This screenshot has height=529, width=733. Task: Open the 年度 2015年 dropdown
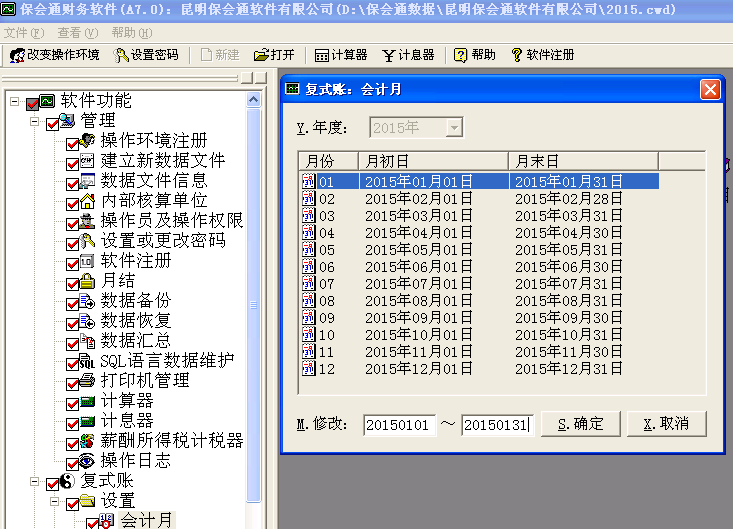tap(454, 128)
